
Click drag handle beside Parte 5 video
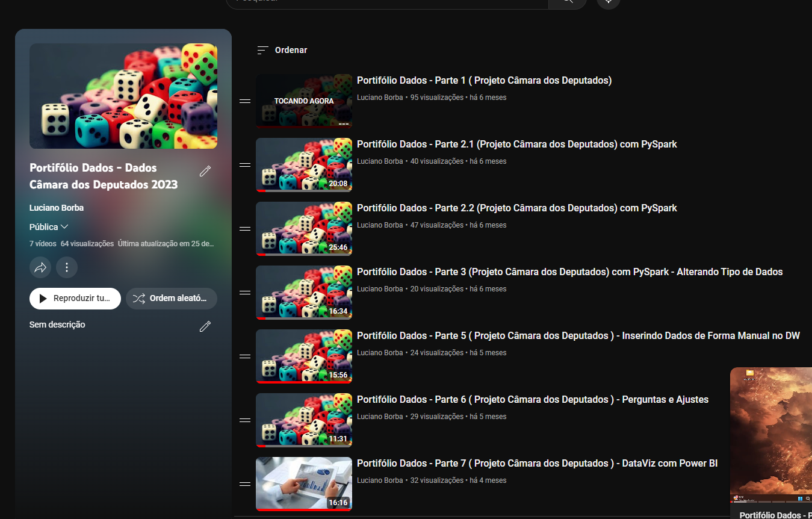click(x=245, y=356)
